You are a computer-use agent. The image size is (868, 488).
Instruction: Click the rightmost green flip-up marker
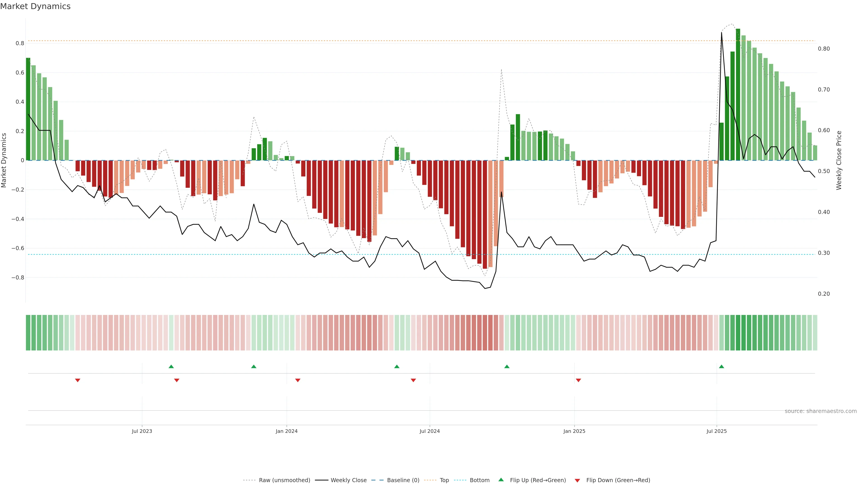pyautogui.click(x=722, y=366)
